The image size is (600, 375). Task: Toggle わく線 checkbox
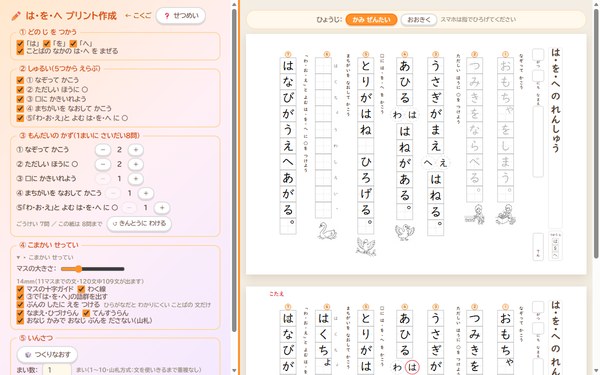(x=81, y=289)
